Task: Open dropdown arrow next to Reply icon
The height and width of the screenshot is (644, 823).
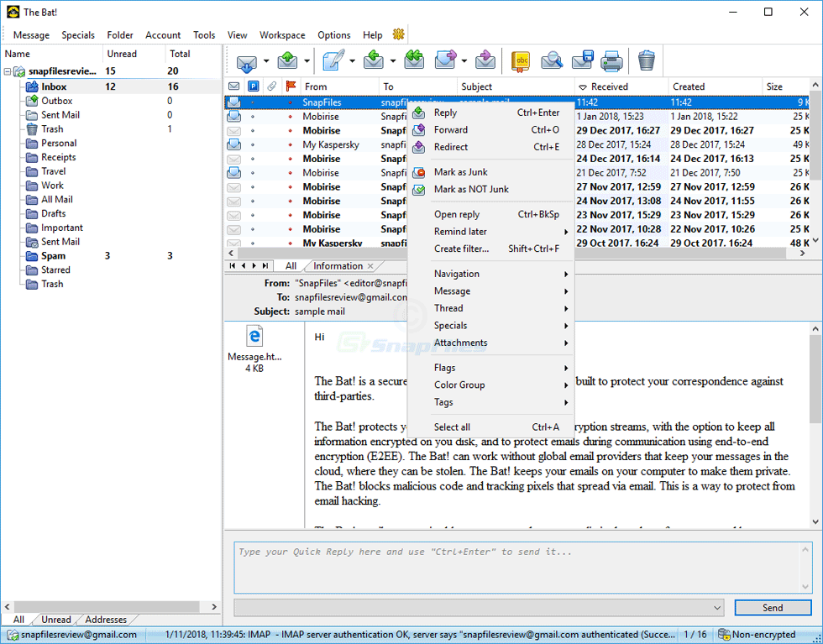Action: coord(393,61)
